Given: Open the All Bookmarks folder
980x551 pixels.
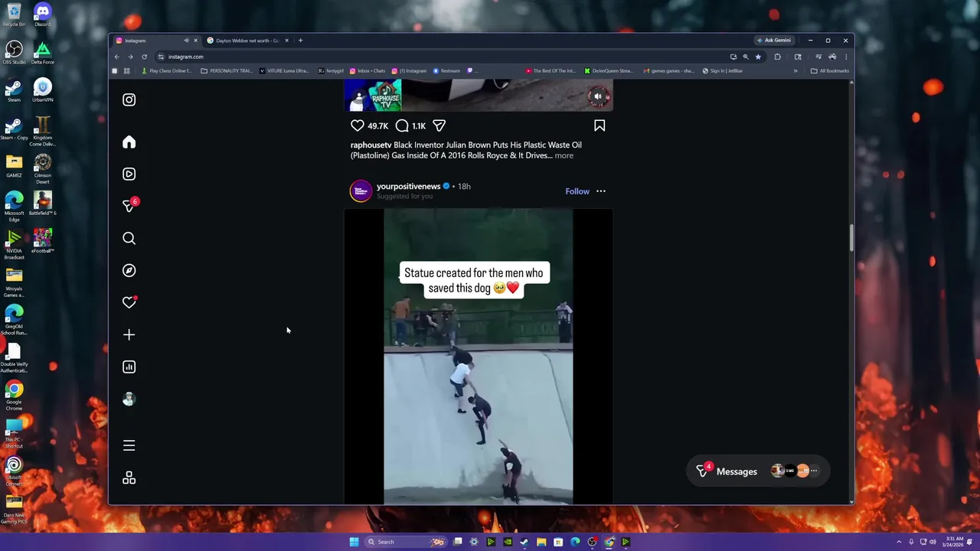Looking at the screenshot, I should point(830,70).
